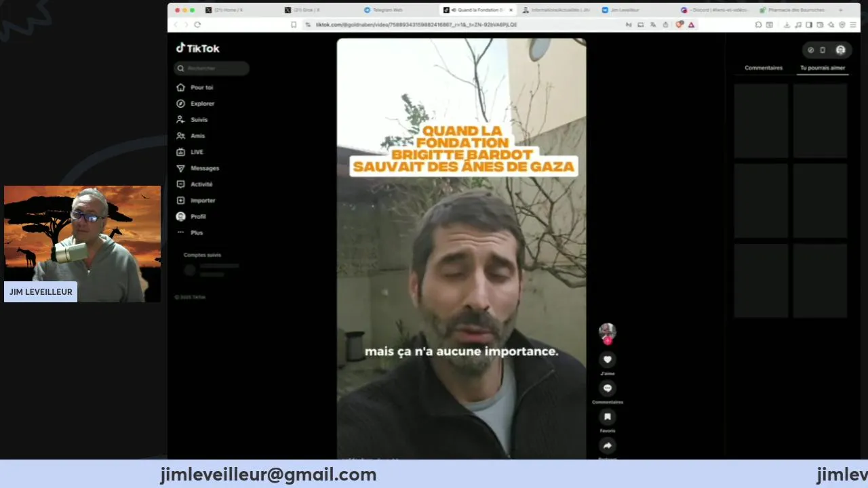This screenshot has height=488, width=868.
Task: Open Messages in TikTok sidebar
Action: [197, 168]
